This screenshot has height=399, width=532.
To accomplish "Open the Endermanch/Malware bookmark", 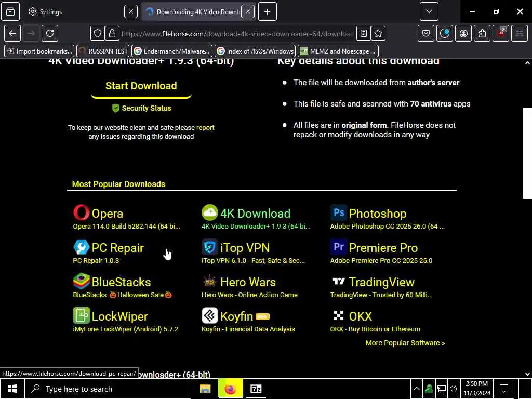I will click(x=171, y=51).
